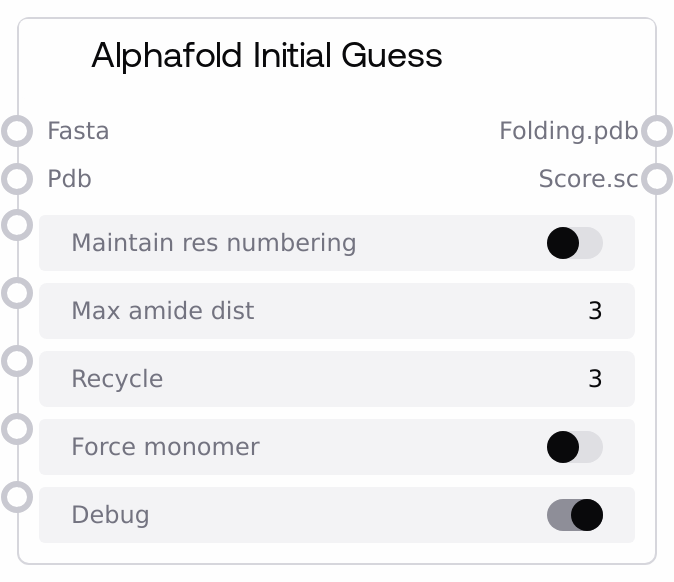Enable the Maintain res numbering switch
Viewport: 674px width, 582px height.
point(575,243)
